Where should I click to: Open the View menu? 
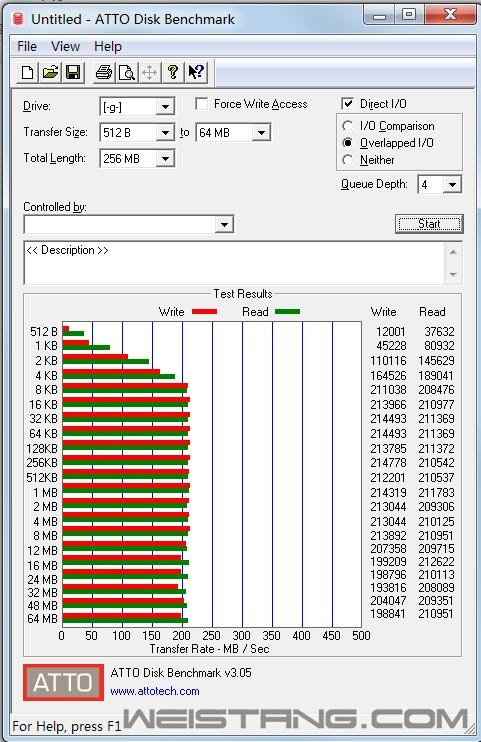(65, 46)
